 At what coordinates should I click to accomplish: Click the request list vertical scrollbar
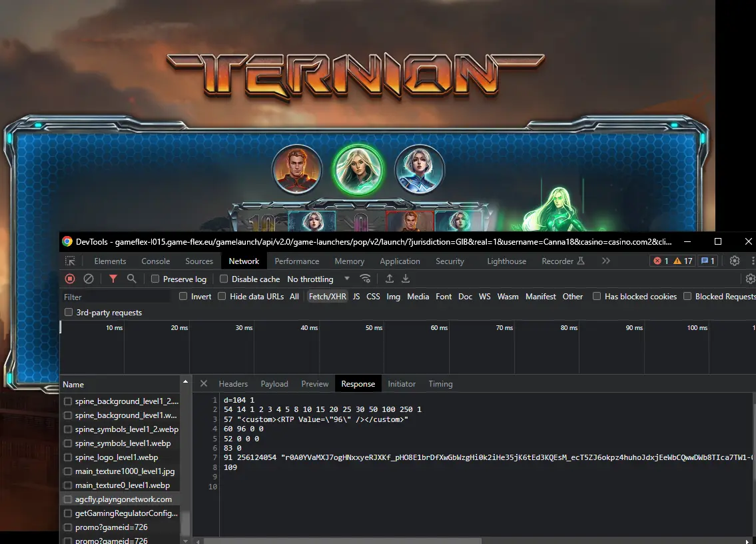point(185,523)
